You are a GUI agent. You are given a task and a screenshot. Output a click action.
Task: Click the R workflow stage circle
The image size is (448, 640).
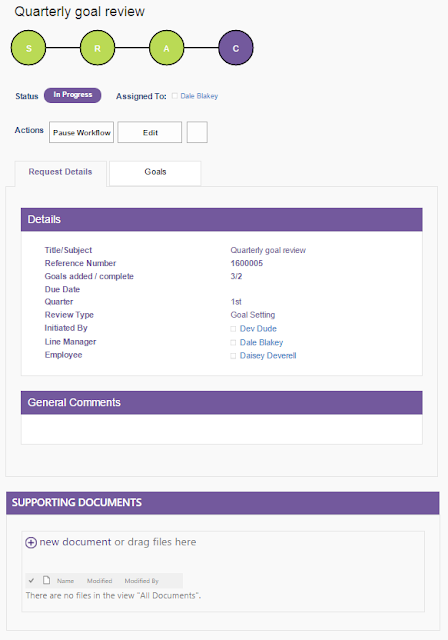[x=97, y=48]
